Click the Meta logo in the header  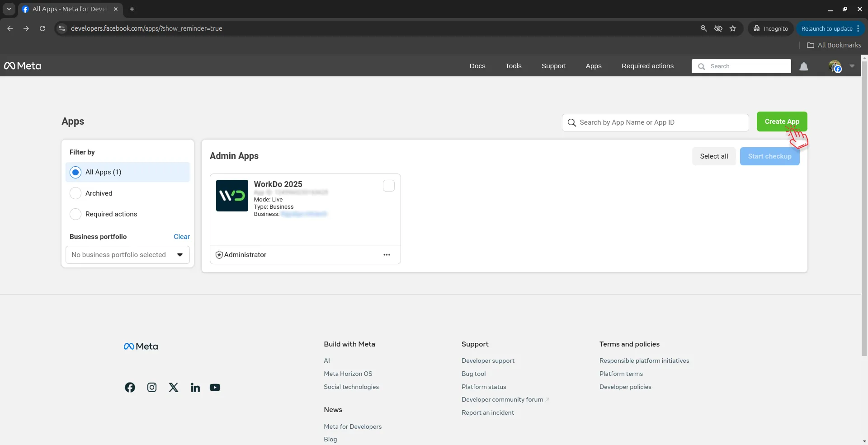pos(22,66)
